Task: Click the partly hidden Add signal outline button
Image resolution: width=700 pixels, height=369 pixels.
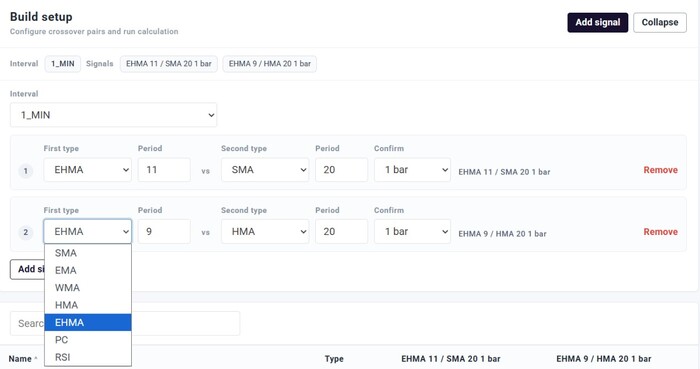Action: (x=27, y=269)
